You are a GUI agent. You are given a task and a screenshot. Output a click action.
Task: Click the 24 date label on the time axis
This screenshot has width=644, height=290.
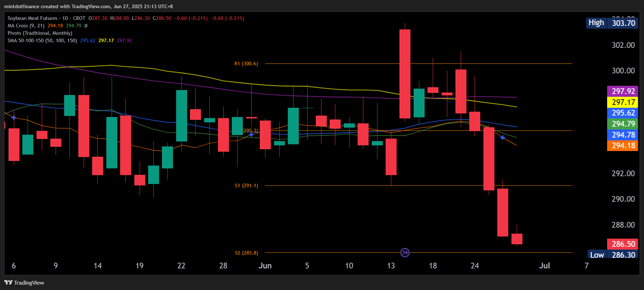pyautogui.click(x=475, y=266)
